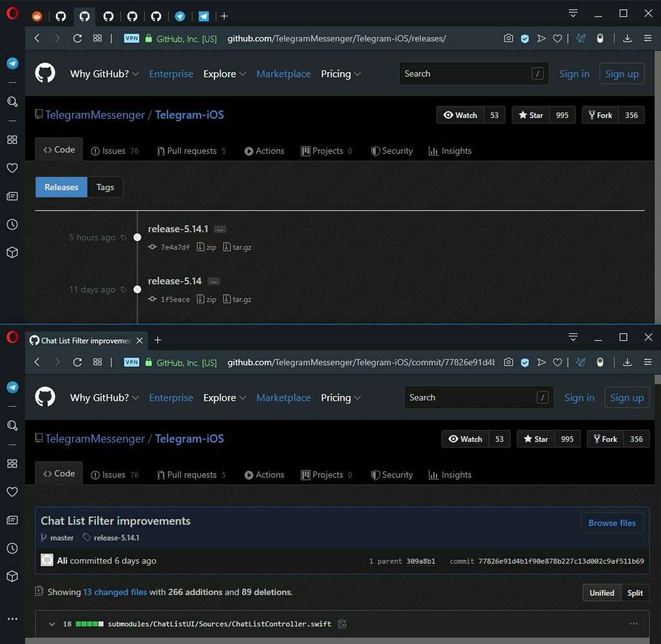Open My Flow arrow icon in bottom window
Image resolution: width=661 pixels, height=644 pixels.
[x=542, y=362]
